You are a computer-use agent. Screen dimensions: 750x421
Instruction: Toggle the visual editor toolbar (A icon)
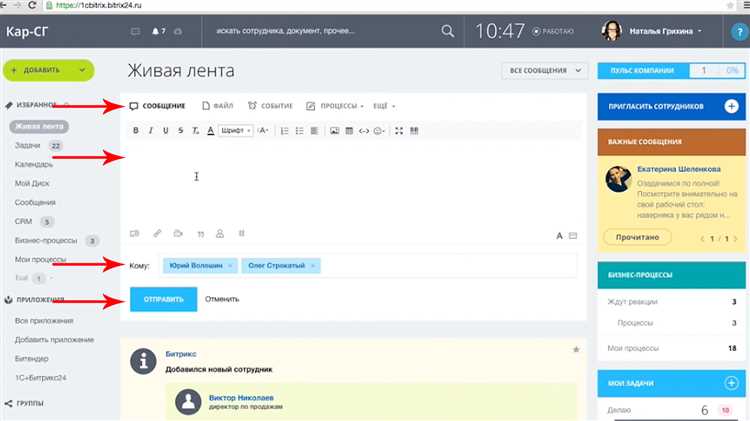click(x=559, y=235)
